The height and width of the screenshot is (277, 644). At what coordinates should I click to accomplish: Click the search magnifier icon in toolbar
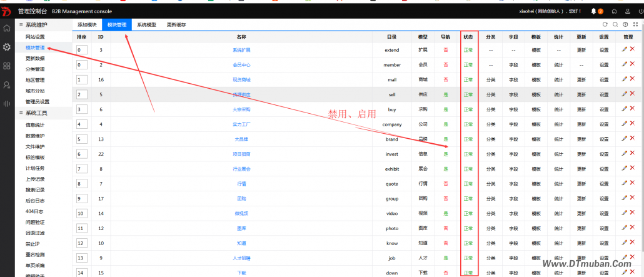pyautogui.click(x=615, y=24)
